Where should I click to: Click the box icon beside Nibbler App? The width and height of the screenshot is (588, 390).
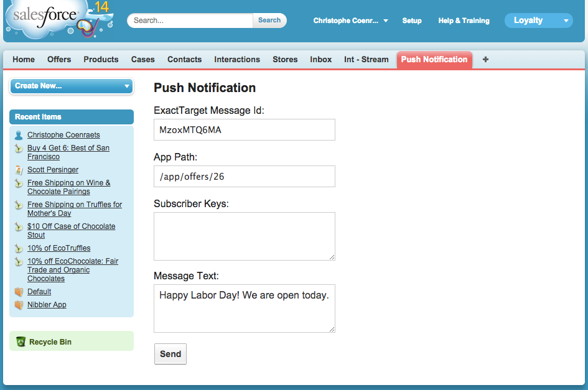19,305
